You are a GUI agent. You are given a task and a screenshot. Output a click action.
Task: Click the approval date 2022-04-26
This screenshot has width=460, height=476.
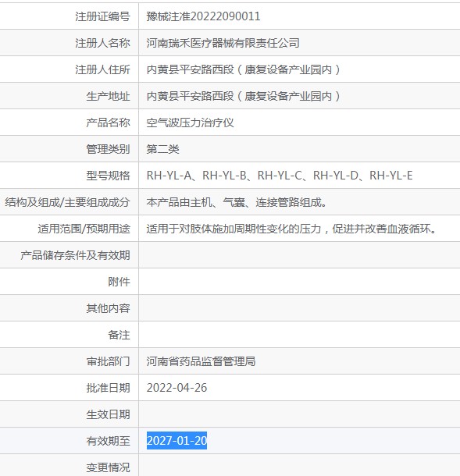click(177, 388)
